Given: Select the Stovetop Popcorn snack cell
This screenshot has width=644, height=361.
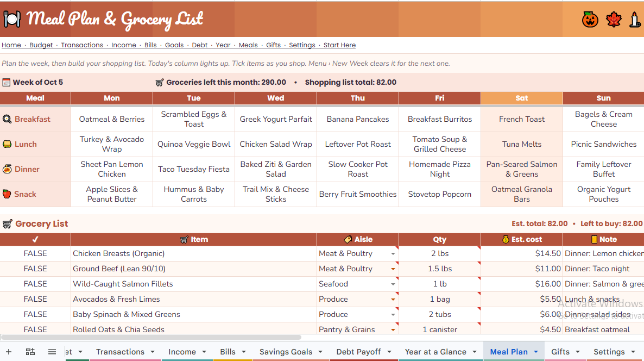Looking at the screenshot, I should point(439,195).
